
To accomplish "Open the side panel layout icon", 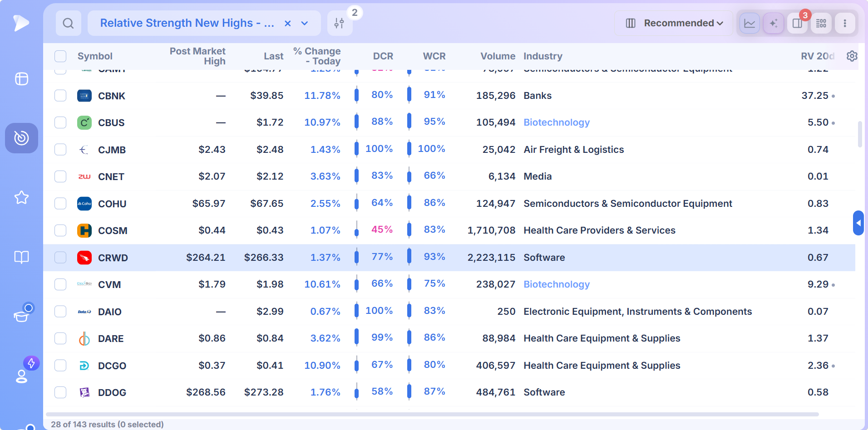I will tap(797, 23).
